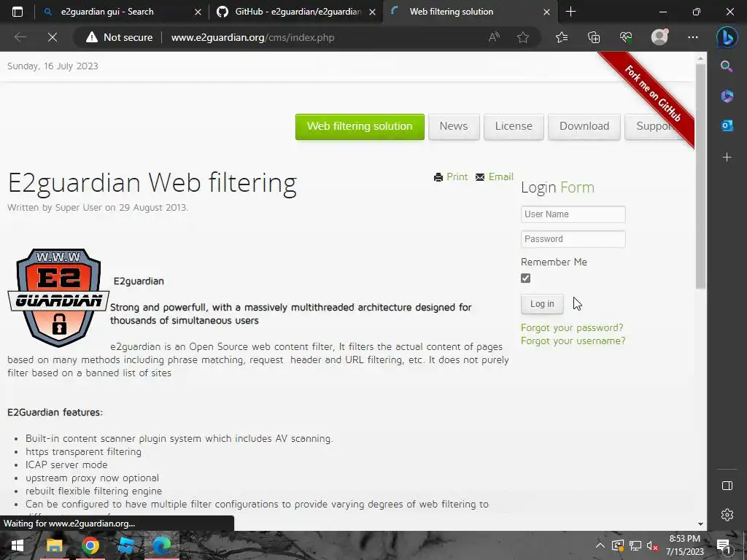Open a new tab

point(570,12)
